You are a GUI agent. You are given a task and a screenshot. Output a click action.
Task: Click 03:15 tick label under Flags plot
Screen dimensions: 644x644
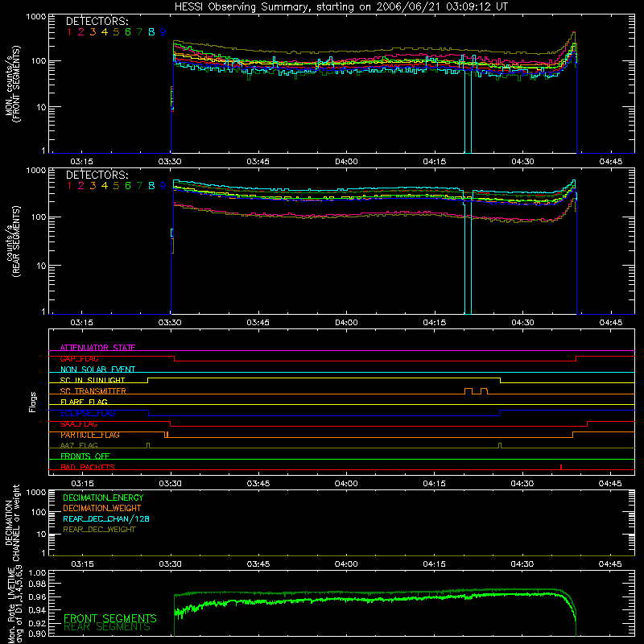click(82, 484)
